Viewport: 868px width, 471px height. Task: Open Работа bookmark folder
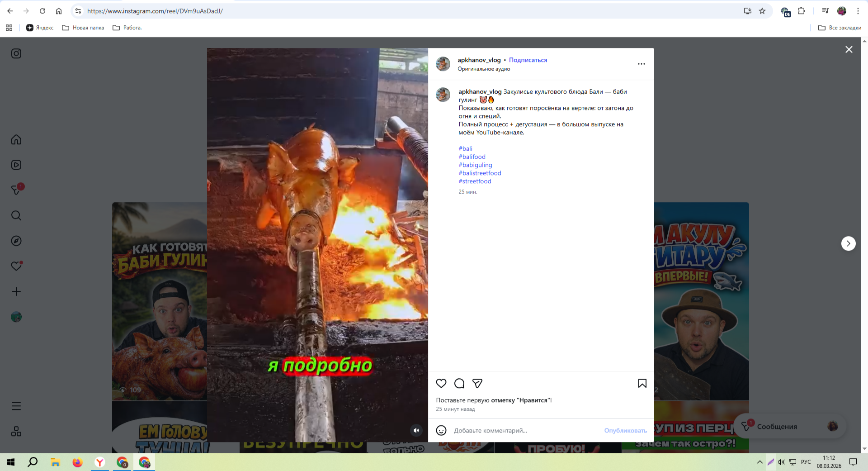click(127, 28)
